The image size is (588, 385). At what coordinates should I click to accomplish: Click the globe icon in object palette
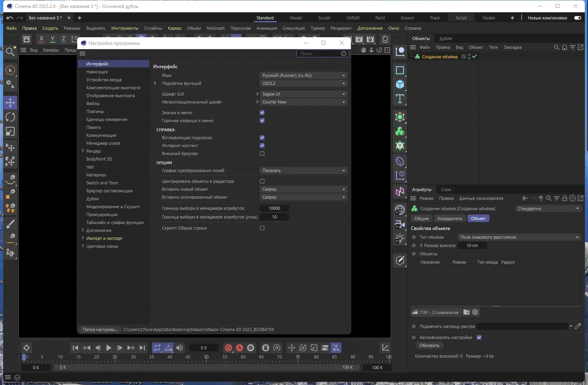coord(400,210)
